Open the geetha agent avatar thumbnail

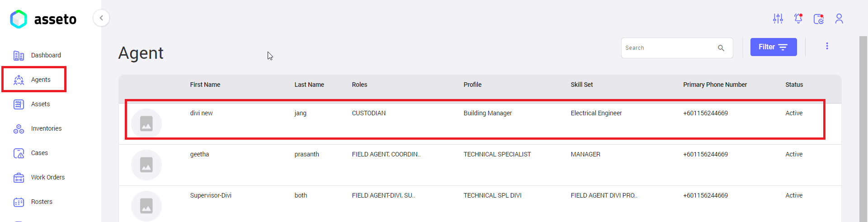(146, 165)
